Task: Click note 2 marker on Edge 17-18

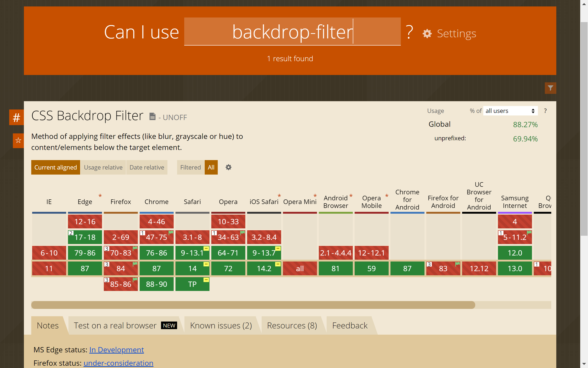Action: tap(71, 233)
